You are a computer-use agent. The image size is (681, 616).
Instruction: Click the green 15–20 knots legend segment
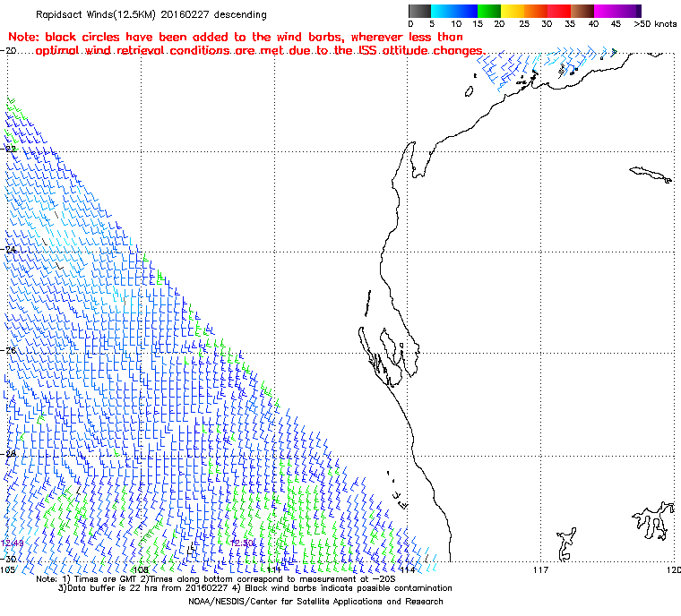tap(489, 11)
